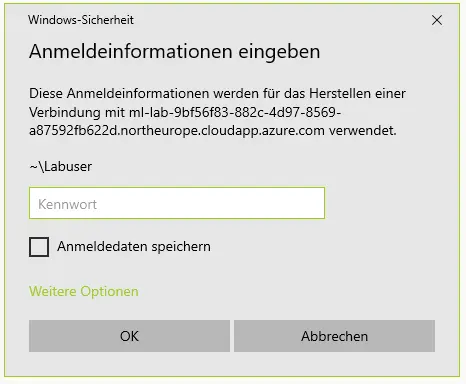This screenshot has width=466, height=384.
Task: Abort the connection with the Abbrechen button
Action: click(334, 336)
